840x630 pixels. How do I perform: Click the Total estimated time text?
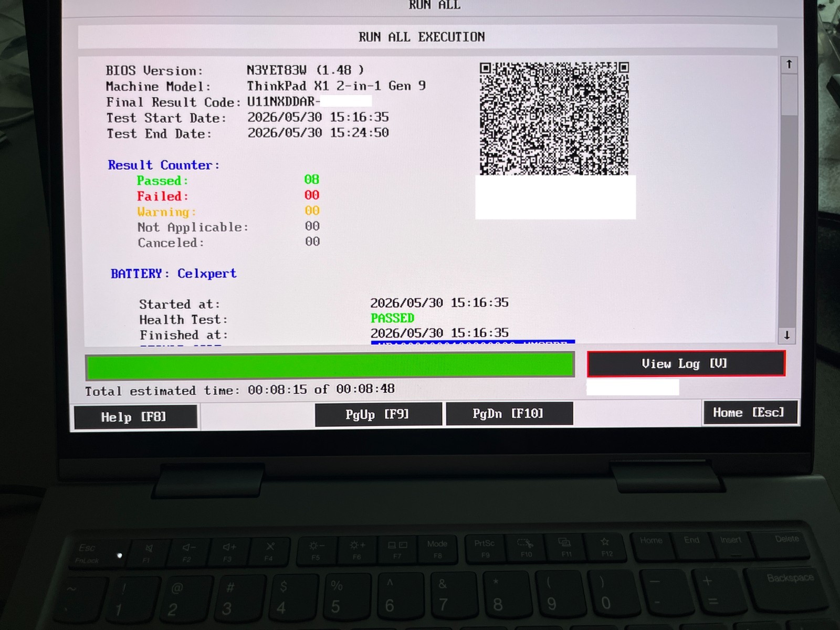tap(240, 390)
